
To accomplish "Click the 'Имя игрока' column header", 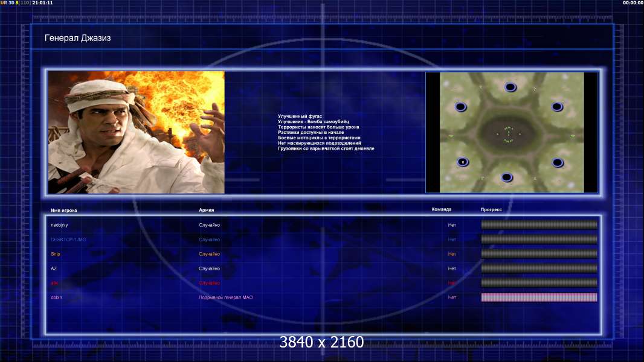I will pyautogui.click(x=64, y=210).
